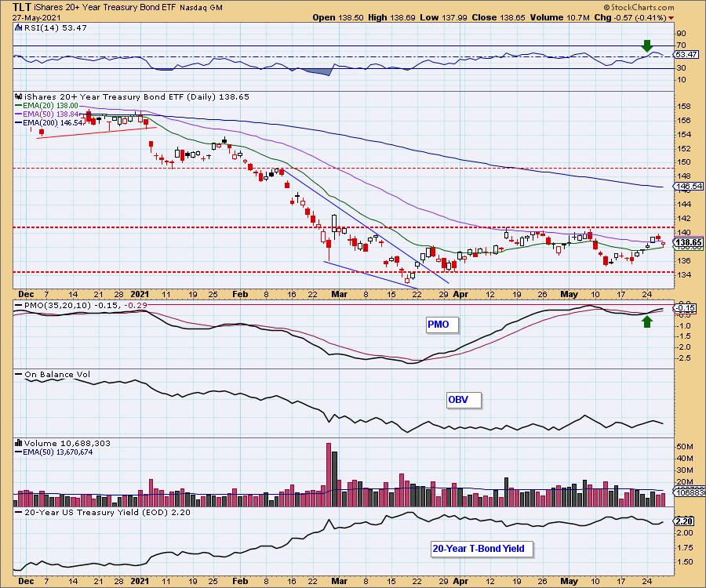Click the 27-May-2021 chart date
The width and height of the screenshot is (706, 588).
tap(35, 17)
